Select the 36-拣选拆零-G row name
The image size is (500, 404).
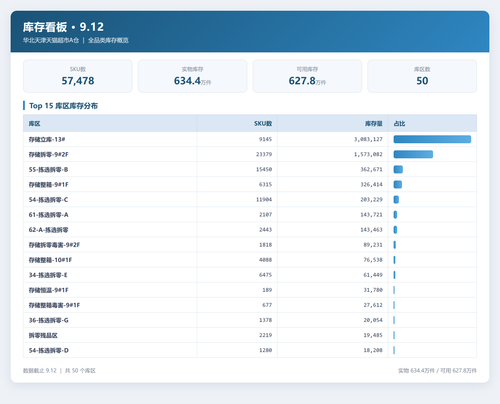coord(49,320)
